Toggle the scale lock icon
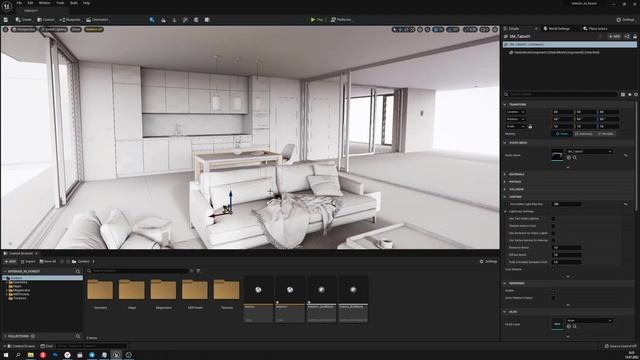 (x=530, y=127)
